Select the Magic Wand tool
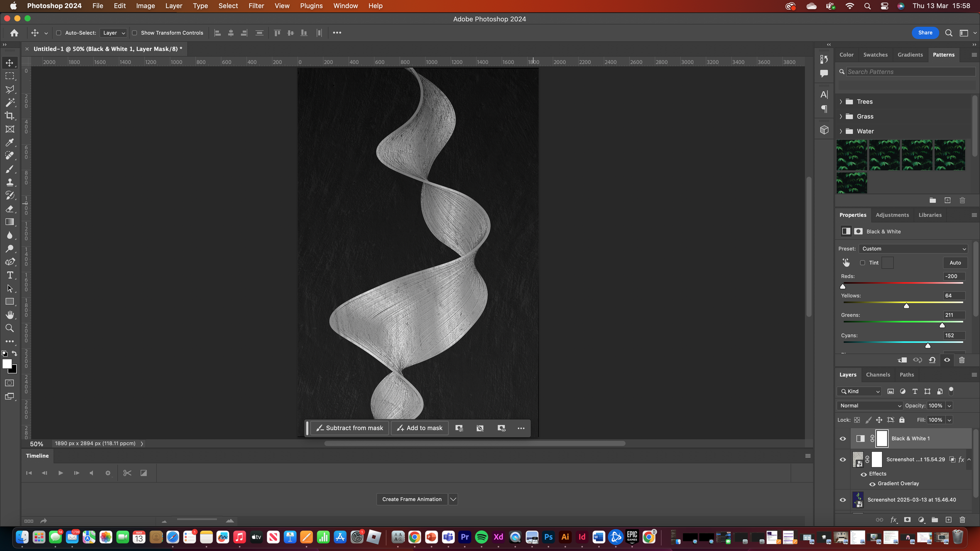 click(x=10, y=103)
